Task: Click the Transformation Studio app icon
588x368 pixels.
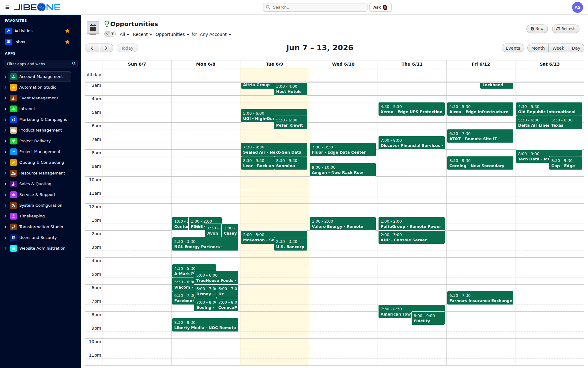Action: 13,227
